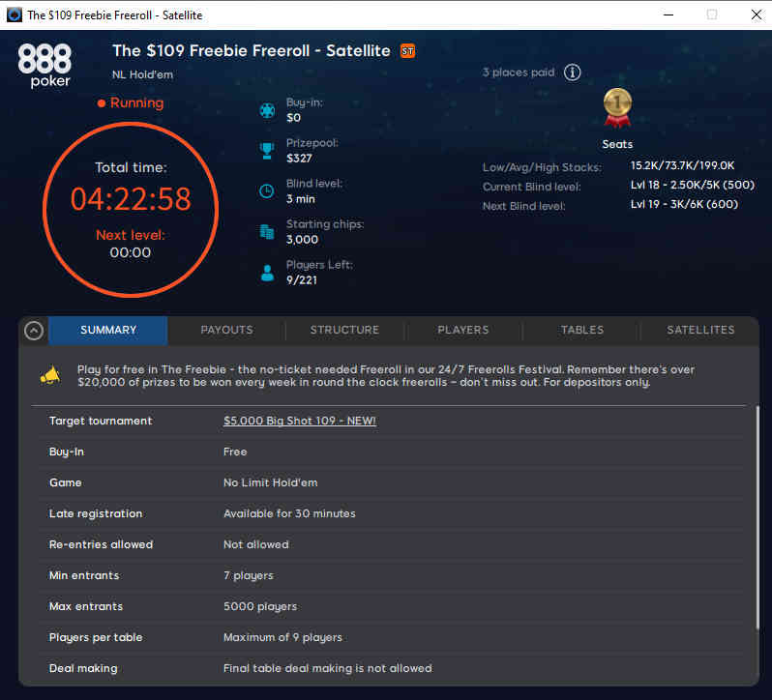The height and width of the screenshot is (700, 772).
Task: Click stacks value 15.2K/73.7K/199.0K
Action: point(682,165)
